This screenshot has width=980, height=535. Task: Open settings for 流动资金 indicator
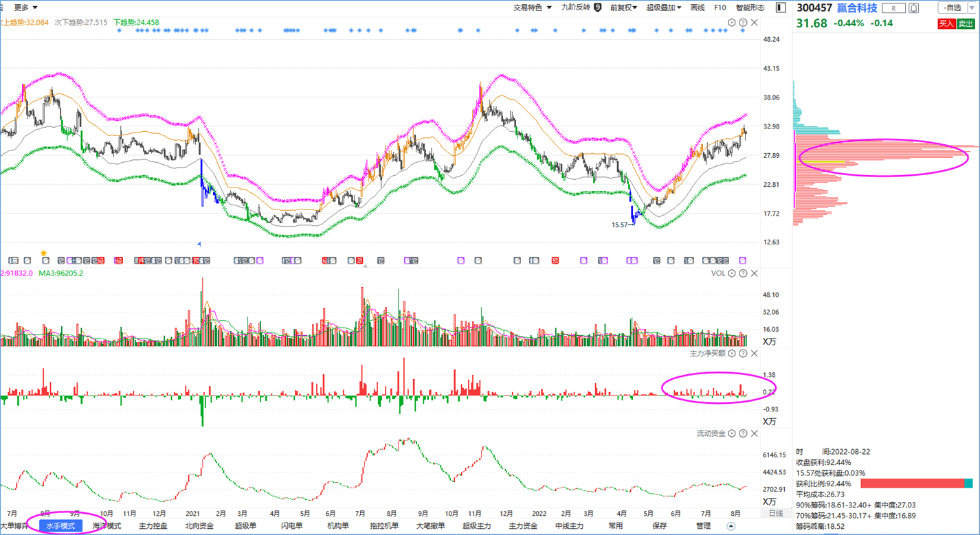[x=732, y=433]
